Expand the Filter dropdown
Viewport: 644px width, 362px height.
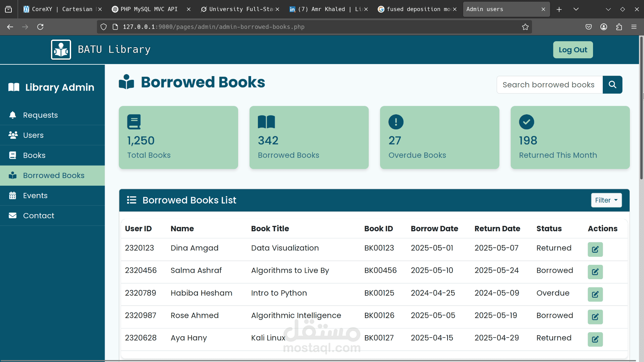tap(606, 200)
